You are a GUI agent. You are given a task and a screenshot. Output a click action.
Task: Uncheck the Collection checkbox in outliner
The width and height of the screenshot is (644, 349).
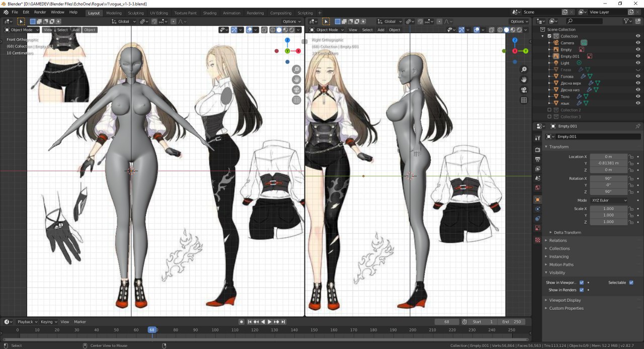pos(549,36)
